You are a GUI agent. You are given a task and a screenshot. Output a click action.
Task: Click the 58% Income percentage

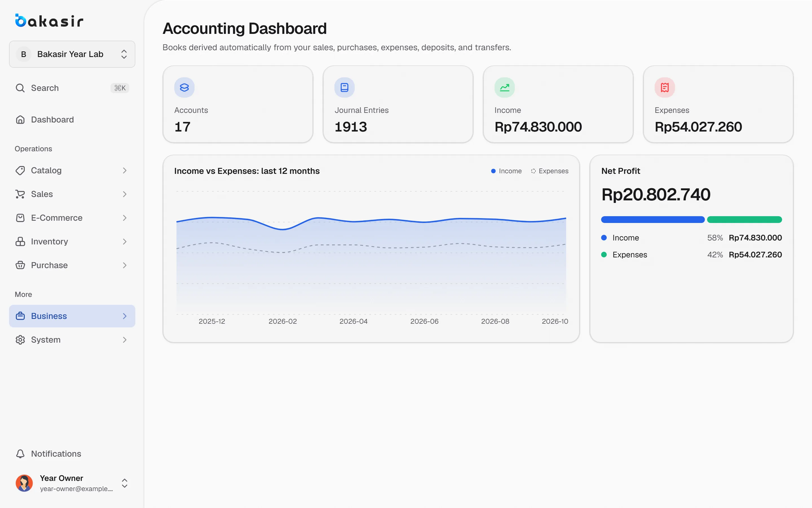[x=715, y=238]
